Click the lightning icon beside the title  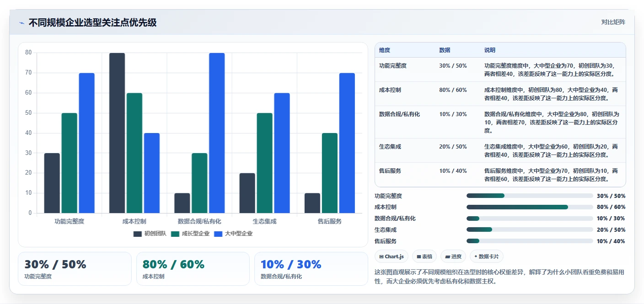click(x=21, y=23)
